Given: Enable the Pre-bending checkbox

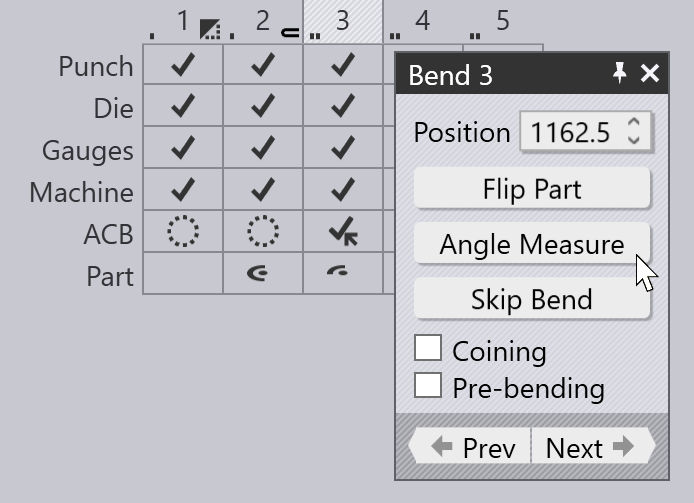Looking at the screenshot, I should (x=428, y=385).
